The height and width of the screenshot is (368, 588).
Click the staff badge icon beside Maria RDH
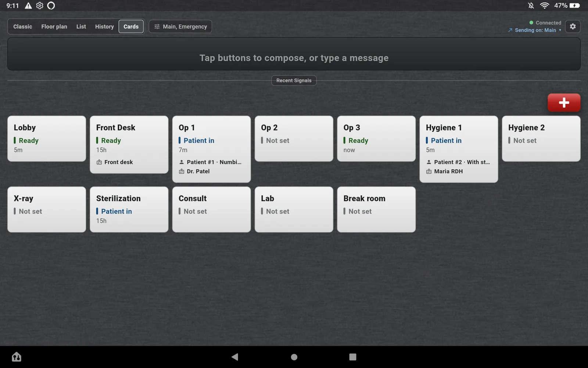[x=429, y=171]
